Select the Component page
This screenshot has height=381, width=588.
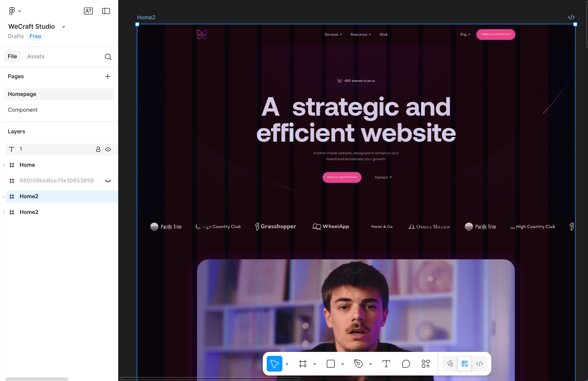tap(59, 110)
